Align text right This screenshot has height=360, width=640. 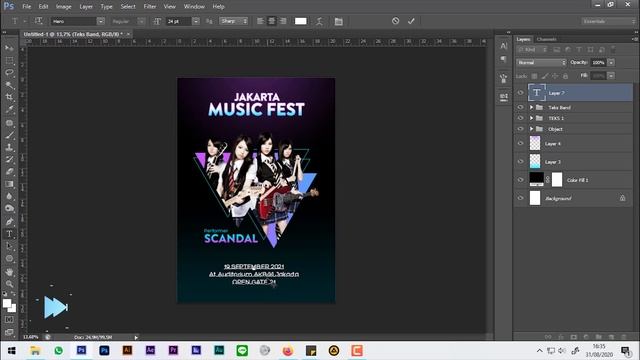pos(282,21)
